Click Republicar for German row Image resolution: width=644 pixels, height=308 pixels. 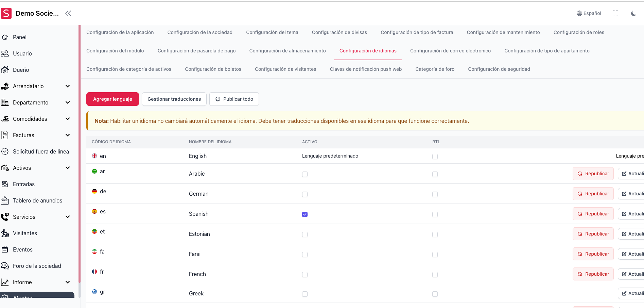pos(593,194)
